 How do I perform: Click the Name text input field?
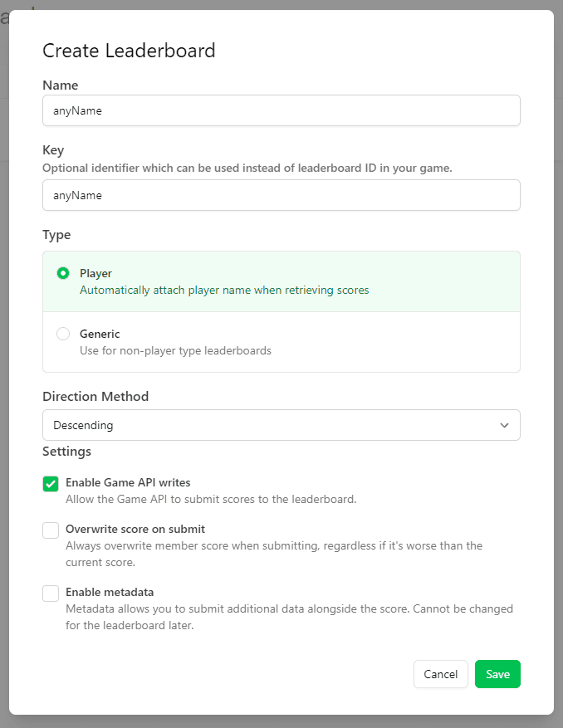[x=281, y=110]
